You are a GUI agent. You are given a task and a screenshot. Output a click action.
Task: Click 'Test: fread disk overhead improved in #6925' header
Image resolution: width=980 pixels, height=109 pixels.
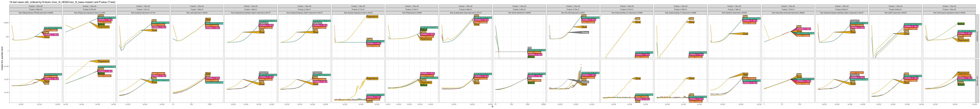pos(788,13)
